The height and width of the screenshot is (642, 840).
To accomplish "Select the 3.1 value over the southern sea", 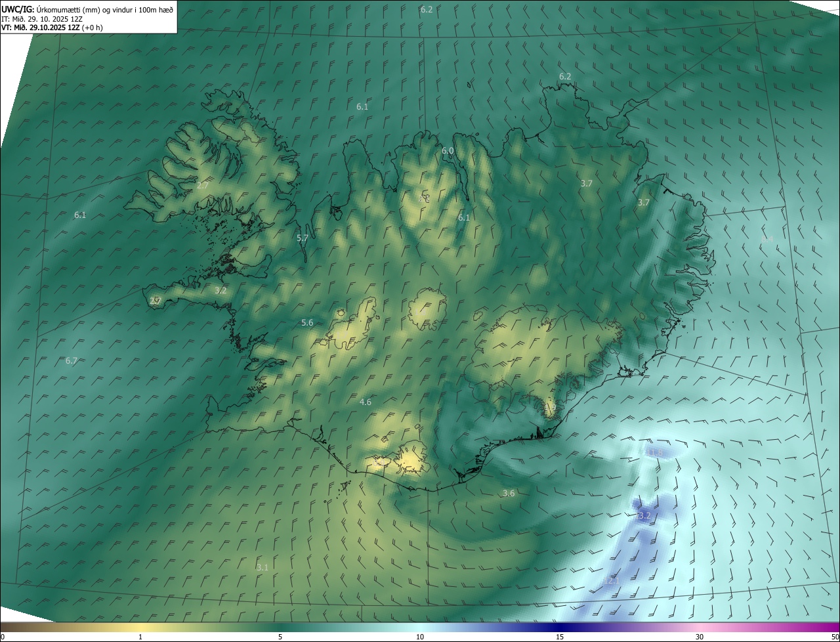I will pyautogui.click(x=262, y=567).
